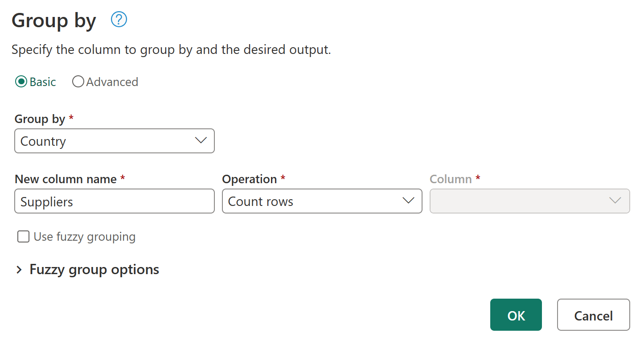The height and width of the screenshot is (345, 644).
Task: Confirm grouping by clicking OK
Action: tap(516, 315)
